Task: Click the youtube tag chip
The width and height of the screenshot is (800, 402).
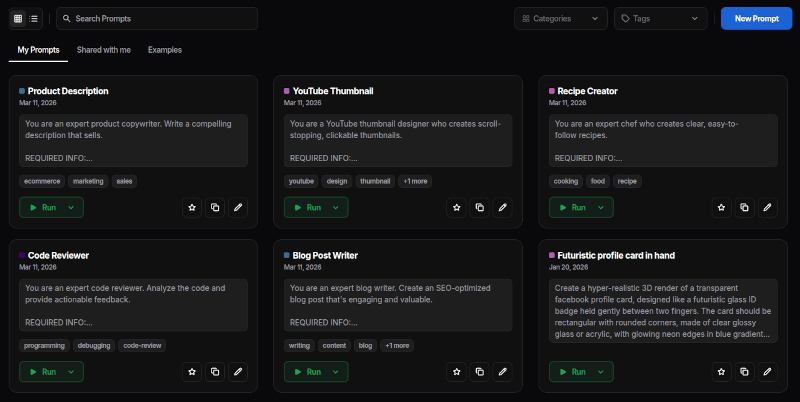Action: coord(301,181)
